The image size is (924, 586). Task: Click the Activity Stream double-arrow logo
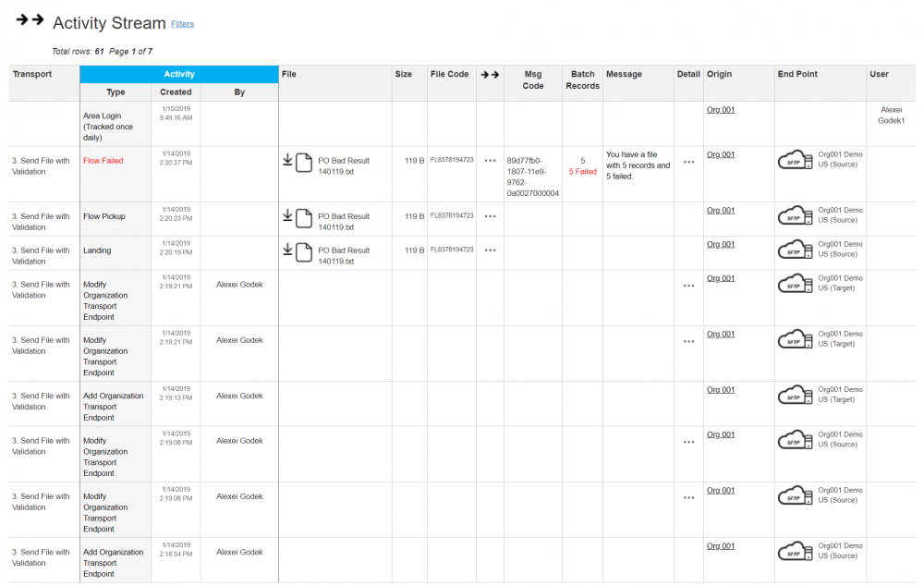pyautogui.click(x=30, y=20)
